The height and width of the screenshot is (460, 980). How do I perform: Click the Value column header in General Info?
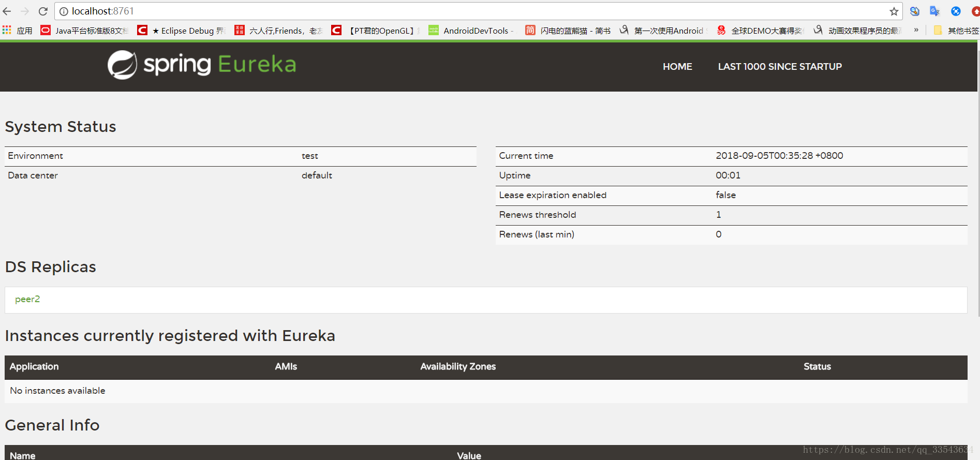469,455
